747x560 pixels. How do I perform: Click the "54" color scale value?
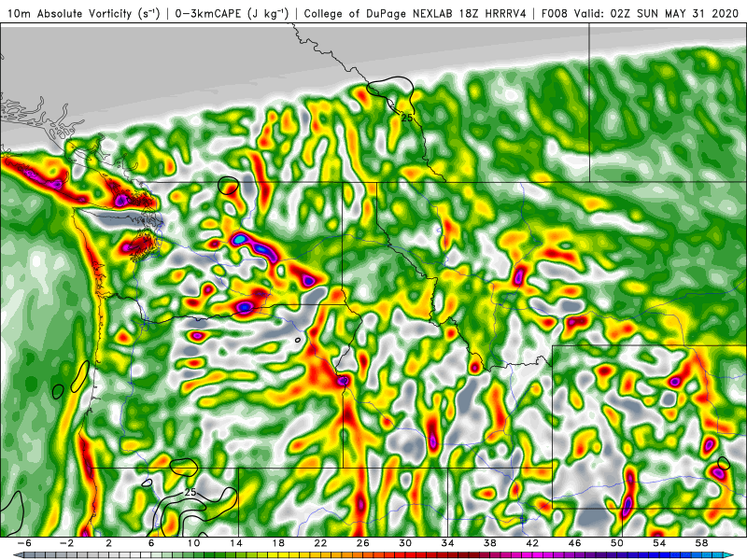point(659,543)
